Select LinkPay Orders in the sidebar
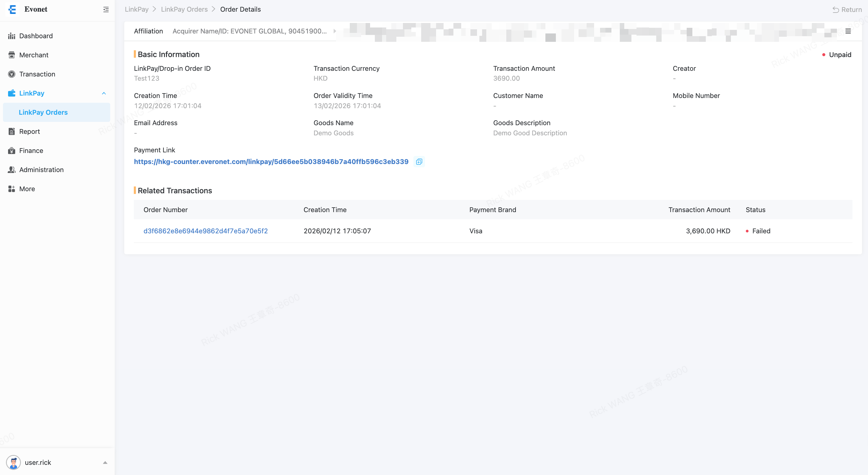868x475 pixels. tap(43, 112)
